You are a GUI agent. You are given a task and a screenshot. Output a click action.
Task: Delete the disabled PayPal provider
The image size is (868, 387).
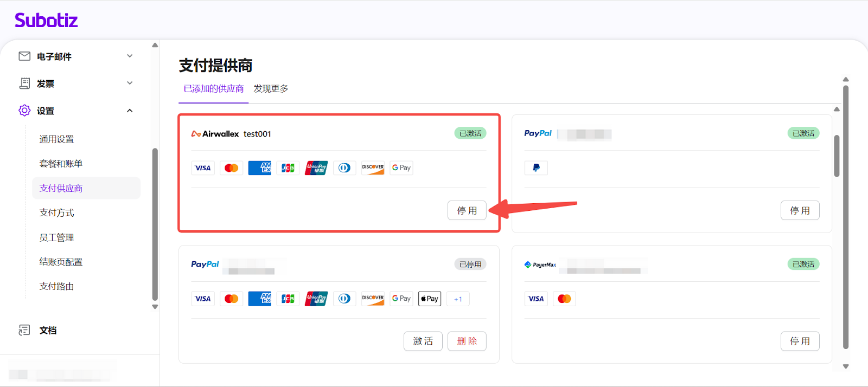(467, 341)
